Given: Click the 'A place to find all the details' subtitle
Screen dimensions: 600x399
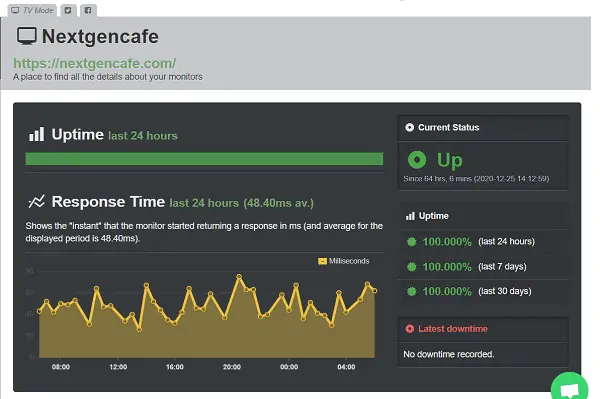Looking at the screenshot, I should click(108, 77).
